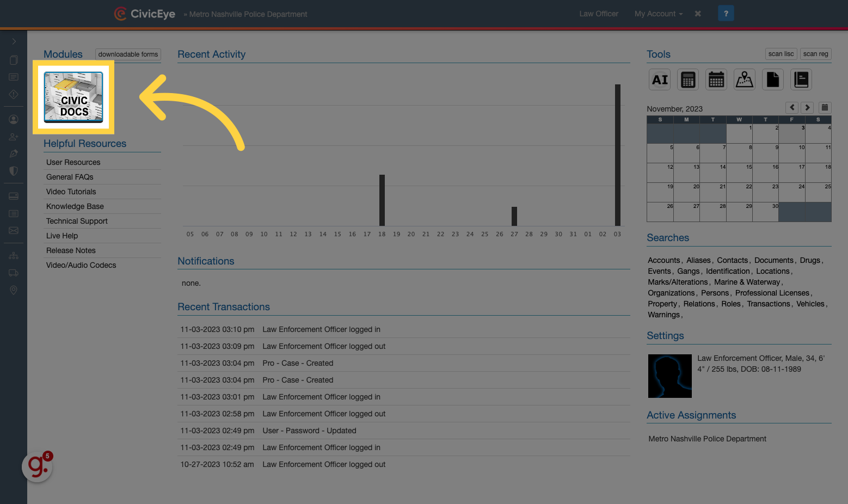Open General FAQs link
Screen dimensions: 848x504
(x=70, y=177)
